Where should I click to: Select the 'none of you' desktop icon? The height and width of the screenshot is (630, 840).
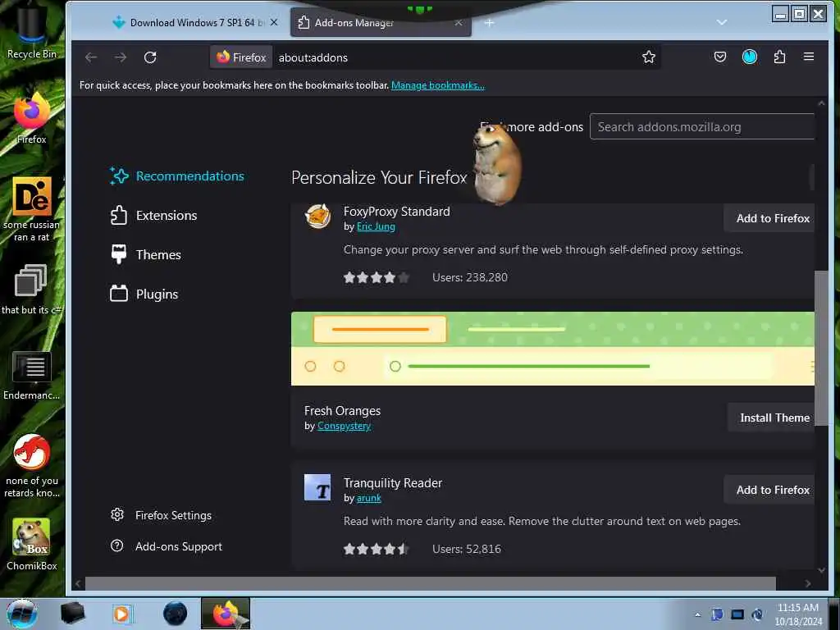coord(32,465)
